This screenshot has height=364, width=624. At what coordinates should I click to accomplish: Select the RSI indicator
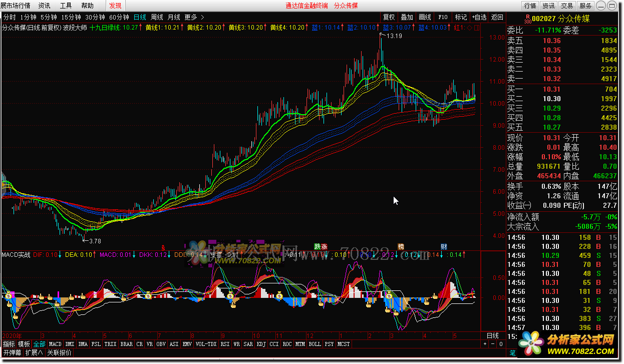point(225,344)
